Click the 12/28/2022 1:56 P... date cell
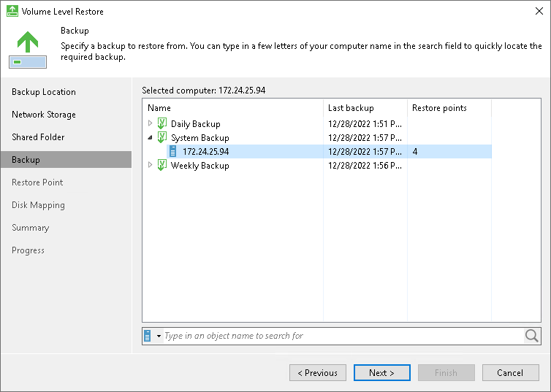This screenshot has height=392, width=551. [365, 165]
